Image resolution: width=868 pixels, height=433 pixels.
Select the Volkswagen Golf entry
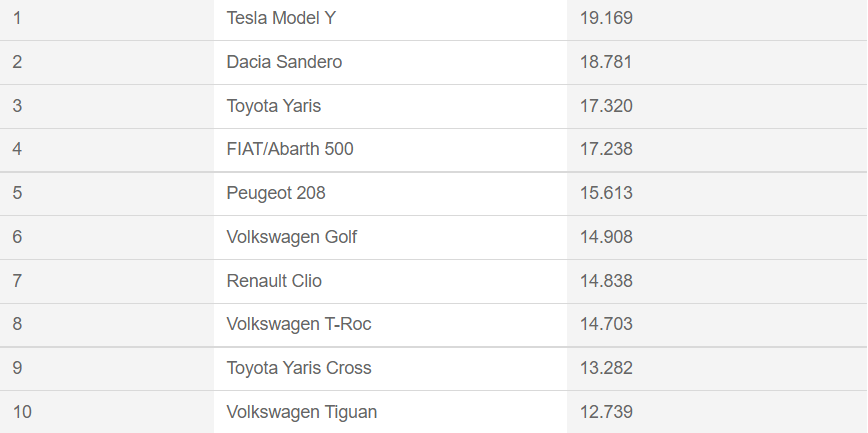[292, 237]
